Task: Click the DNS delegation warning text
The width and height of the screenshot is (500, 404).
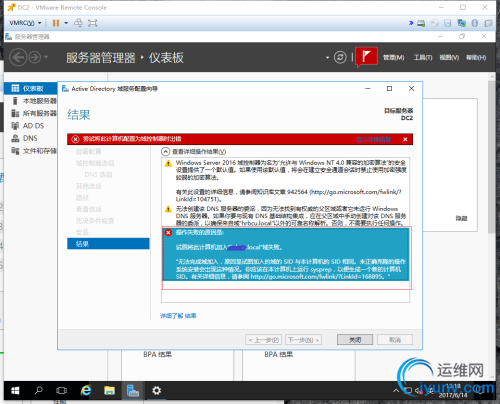Action: 291,216
